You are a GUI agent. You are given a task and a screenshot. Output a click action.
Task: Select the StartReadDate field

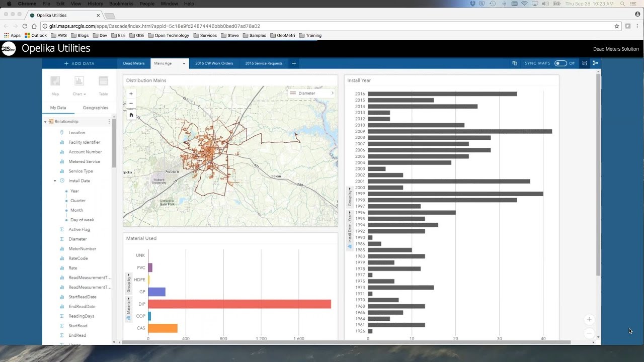click(x=82, y=297)
